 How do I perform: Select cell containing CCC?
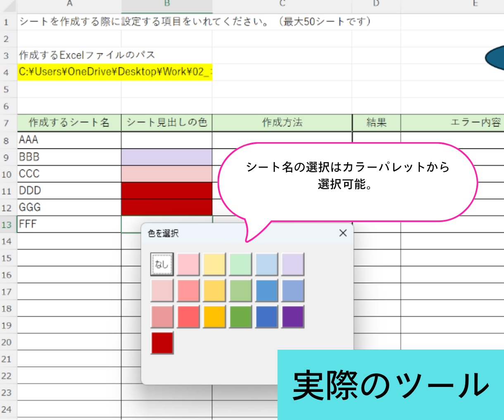click(69, 174)
